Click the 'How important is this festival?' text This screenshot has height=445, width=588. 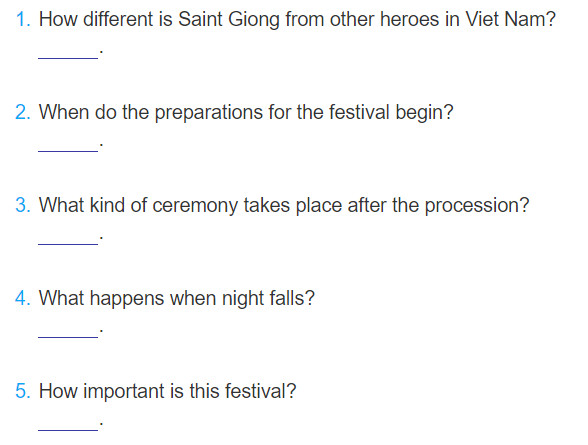(168, 392)
